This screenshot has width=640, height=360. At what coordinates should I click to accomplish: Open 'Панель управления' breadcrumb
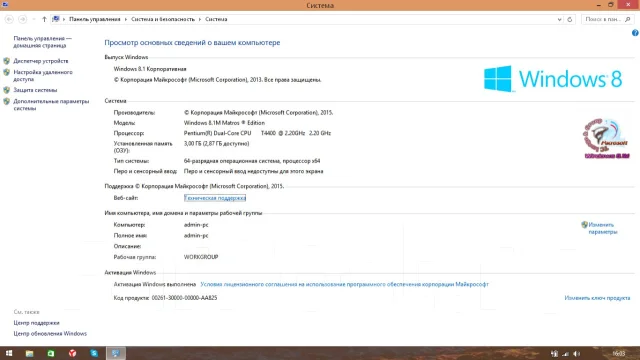click(95, 19)
